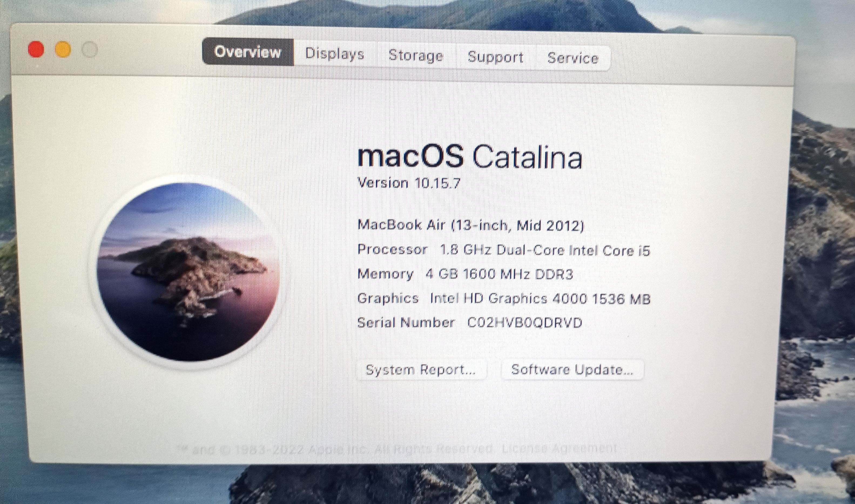Click the MacBook Air (13-inch, Mid 2012) line
This screenshot has width=855, height=504.
point(471,225)
